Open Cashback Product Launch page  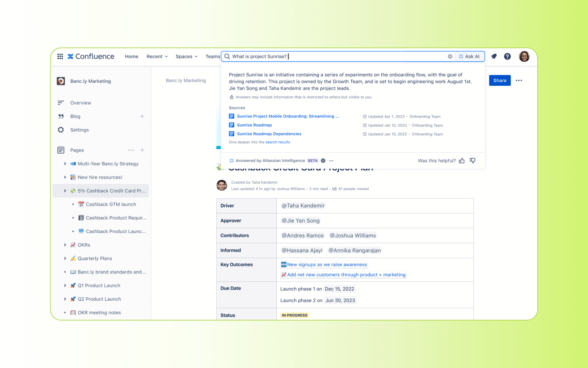(x=116, y=231)
